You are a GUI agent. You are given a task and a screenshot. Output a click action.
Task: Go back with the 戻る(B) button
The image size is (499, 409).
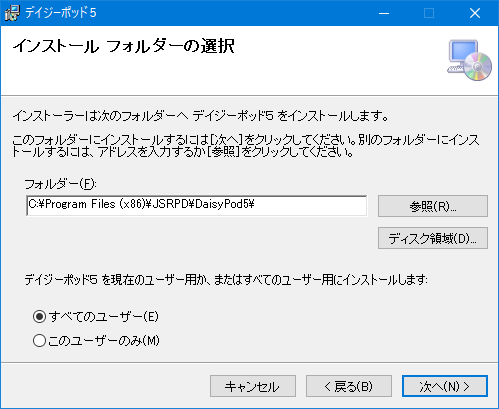tap(349, 386)
